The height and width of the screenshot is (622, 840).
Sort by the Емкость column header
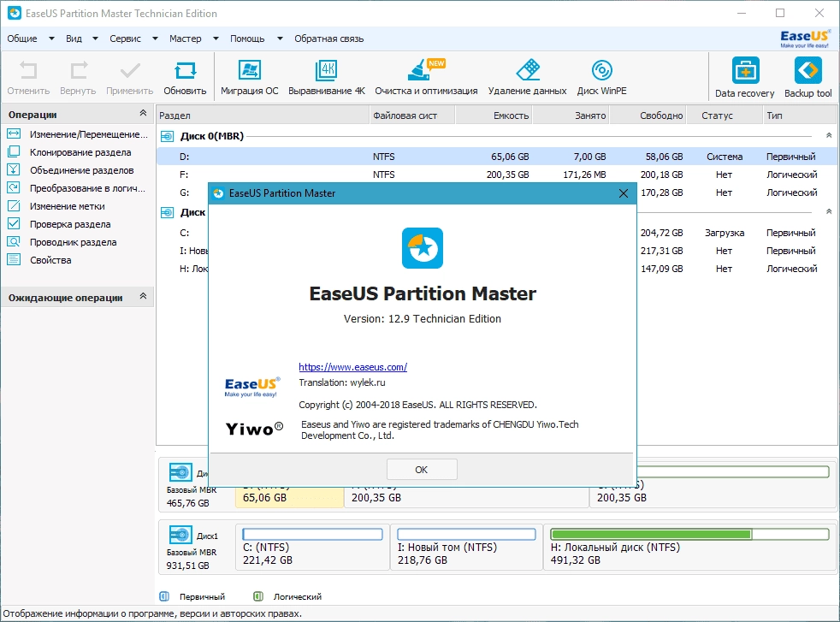pos(494,116)
